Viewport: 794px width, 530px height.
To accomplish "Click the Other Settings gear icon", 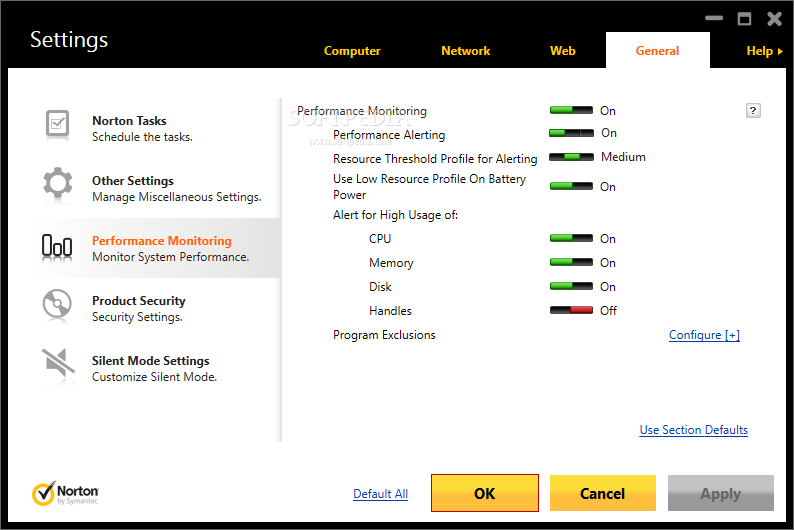I will (57, 184).
